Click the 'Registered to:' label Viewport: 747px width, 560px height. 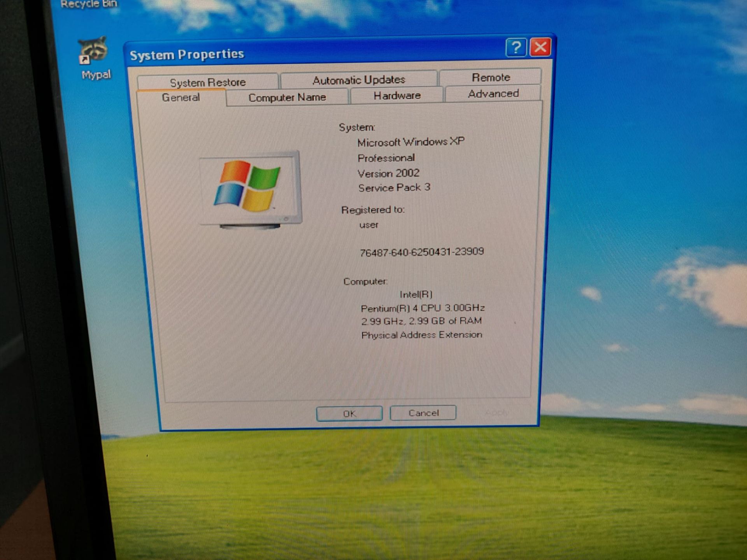pos(373,210)
